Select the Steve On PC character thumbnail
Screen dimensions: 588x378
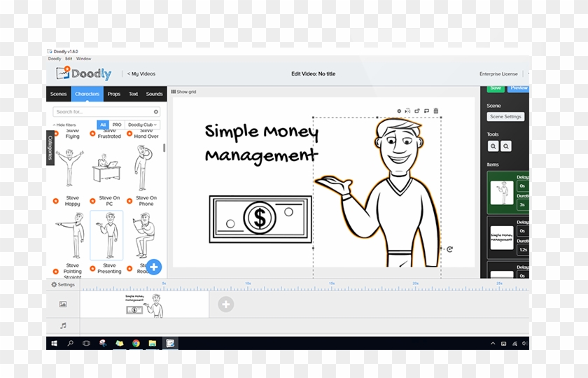coord(107,167)
